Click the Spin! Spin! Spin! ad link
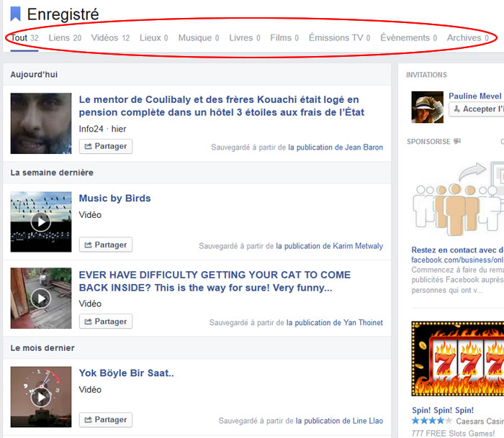The width and height of the screenshot is (504, 438). point(441,411)
